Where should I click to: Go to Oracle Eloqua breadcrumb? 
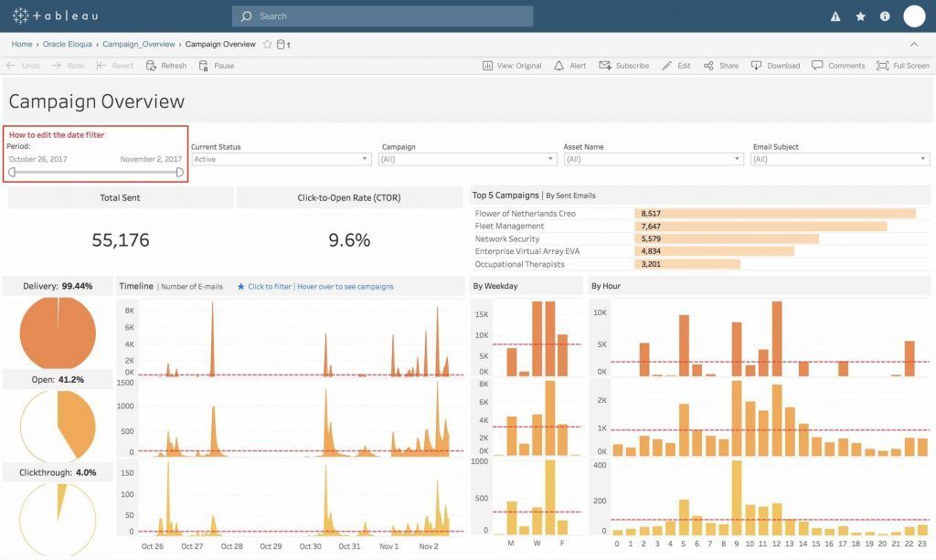[x=68, y=44]
